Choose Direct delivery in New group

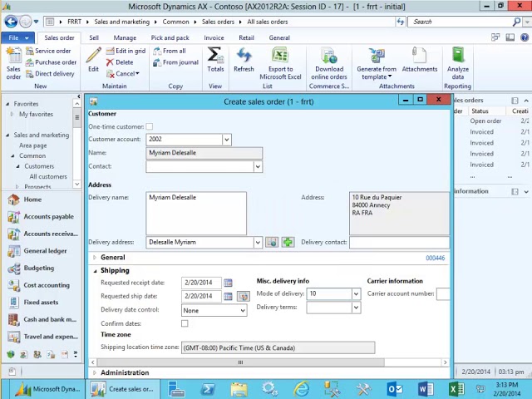click(x=50, y=74)
